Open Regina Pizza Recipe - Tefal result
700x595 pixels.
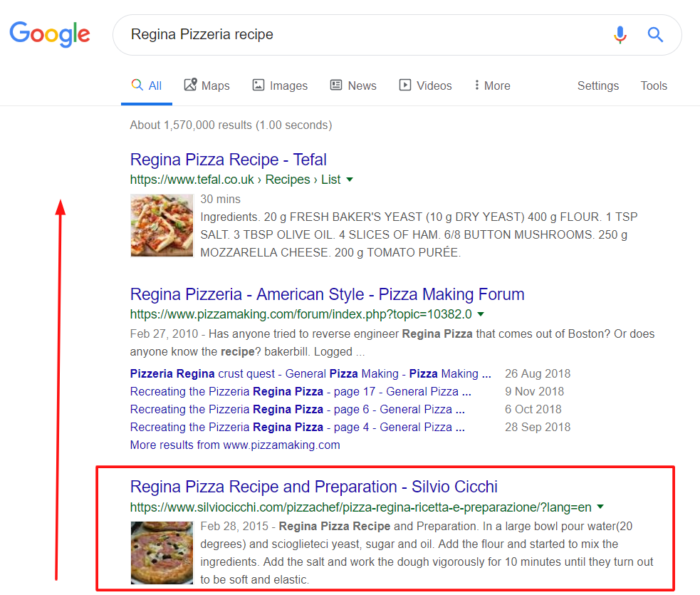[x=228, y=160]
